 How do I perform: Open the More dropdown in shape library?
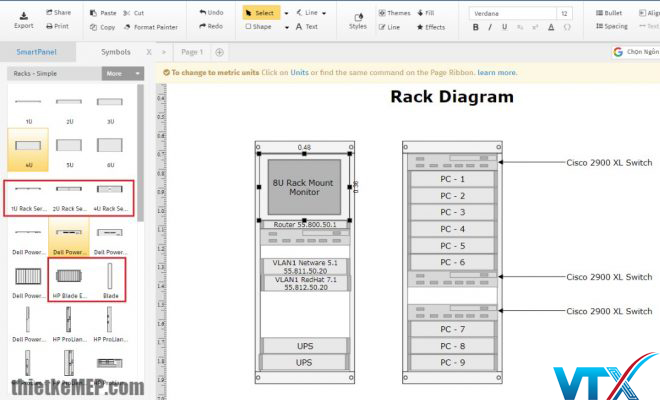123,73
